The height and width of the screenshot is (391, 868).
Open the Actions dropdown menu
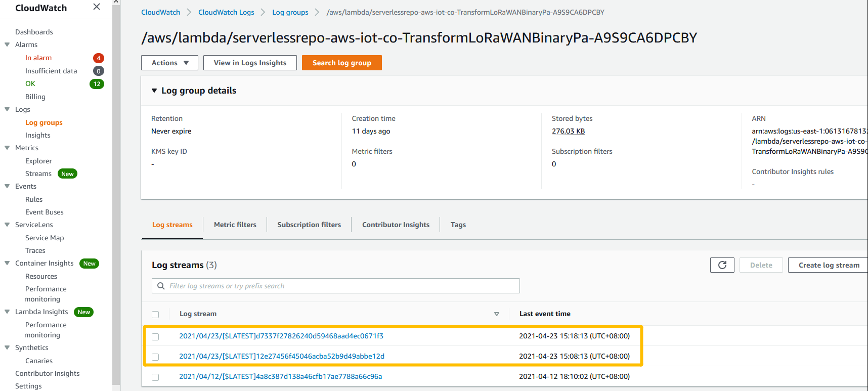[x=169, y=63]
